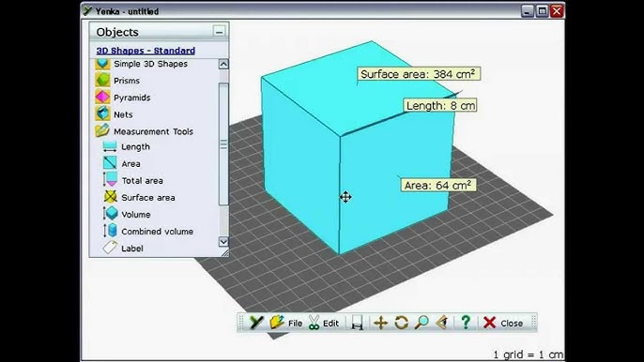Select the rotate view tool

(401, 323)
